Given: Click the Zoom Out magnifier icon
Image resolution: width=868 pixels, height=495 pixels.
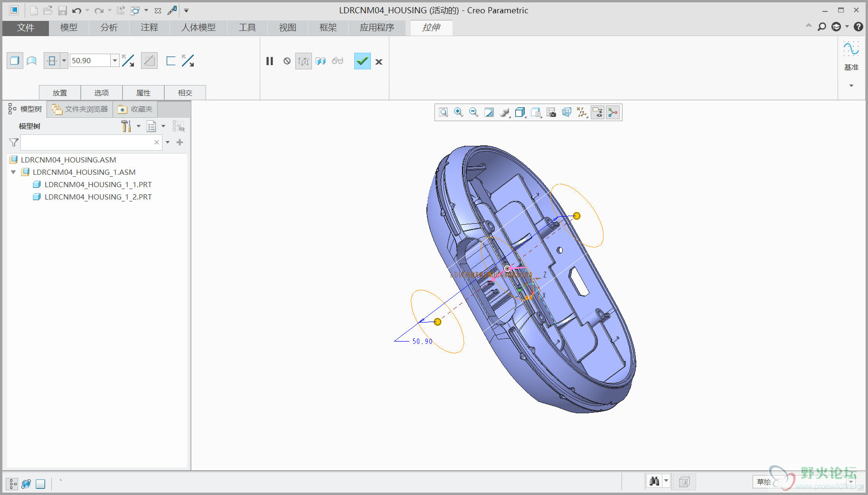Looking at the screenshot, I should [474, 113].
